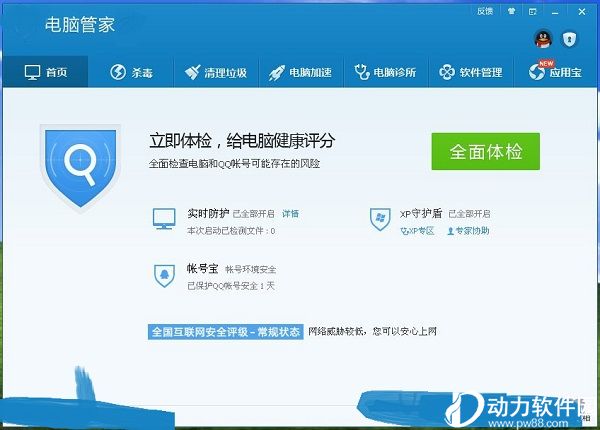Open the 应用宝 app store tab
This screenshot has width=600, height=430.
click(555, 72)
